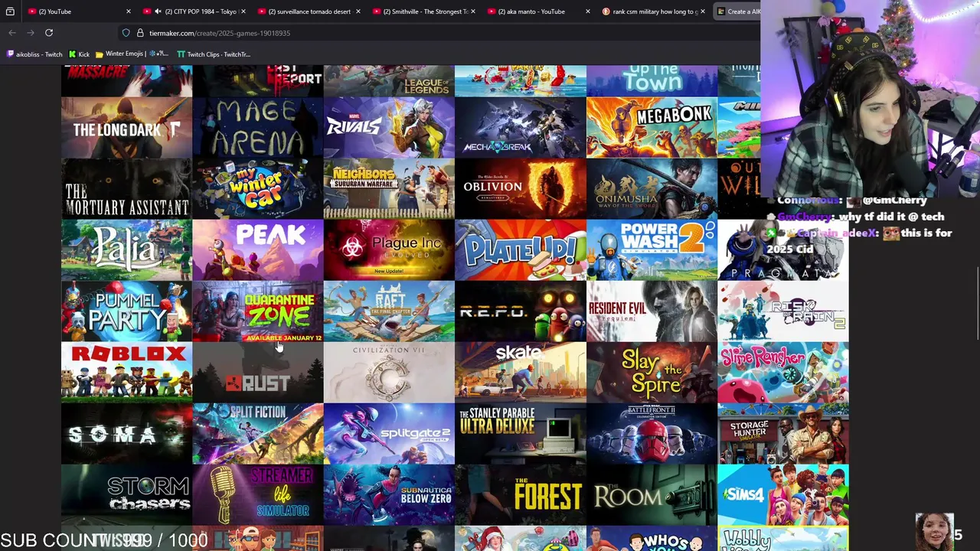Image resolution: width=980 pixels, height=551 pixels.
Task: Select the Pragmata game tile
Action: click(x=783, y=250)
